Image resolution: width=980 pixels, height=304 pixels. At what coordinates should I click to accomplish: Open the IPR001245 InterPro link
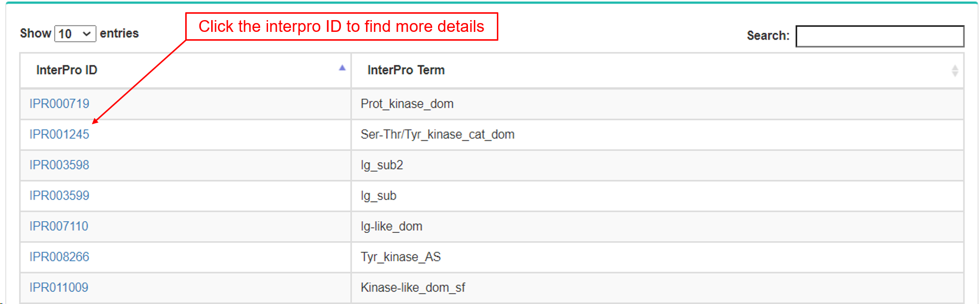[x=59, y=134]
